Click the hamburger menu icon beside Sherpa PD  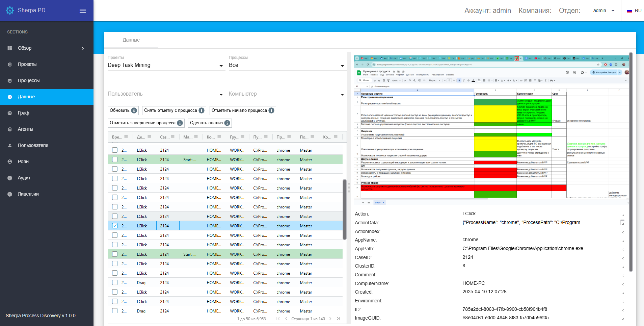(83, 11)
